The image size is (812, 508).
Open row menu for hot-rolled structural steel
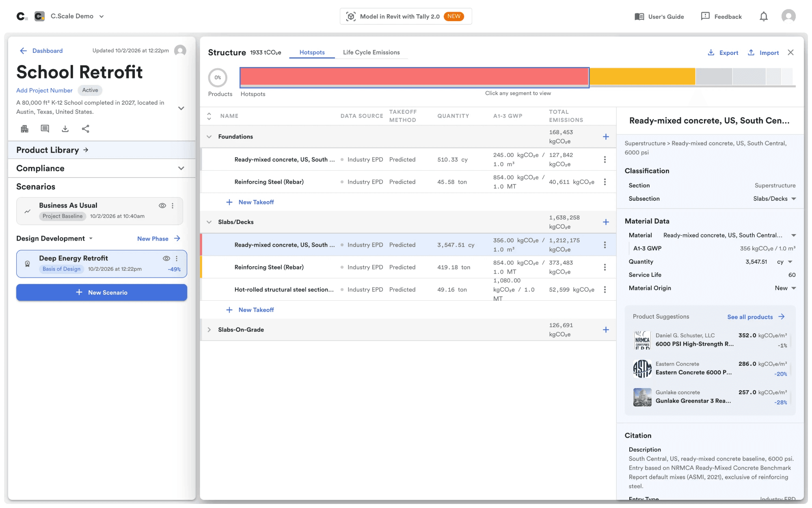click(x=605, y=290)
